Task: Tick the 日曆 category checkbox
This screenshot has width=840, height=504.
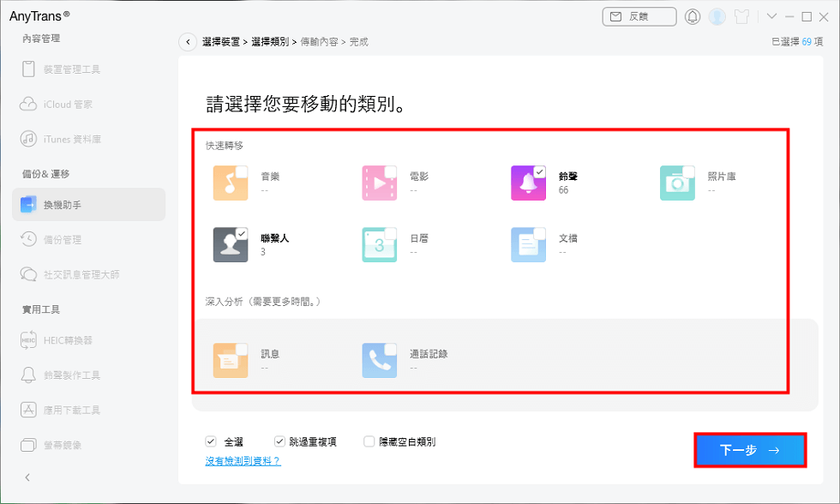Action: click(391, 233)
